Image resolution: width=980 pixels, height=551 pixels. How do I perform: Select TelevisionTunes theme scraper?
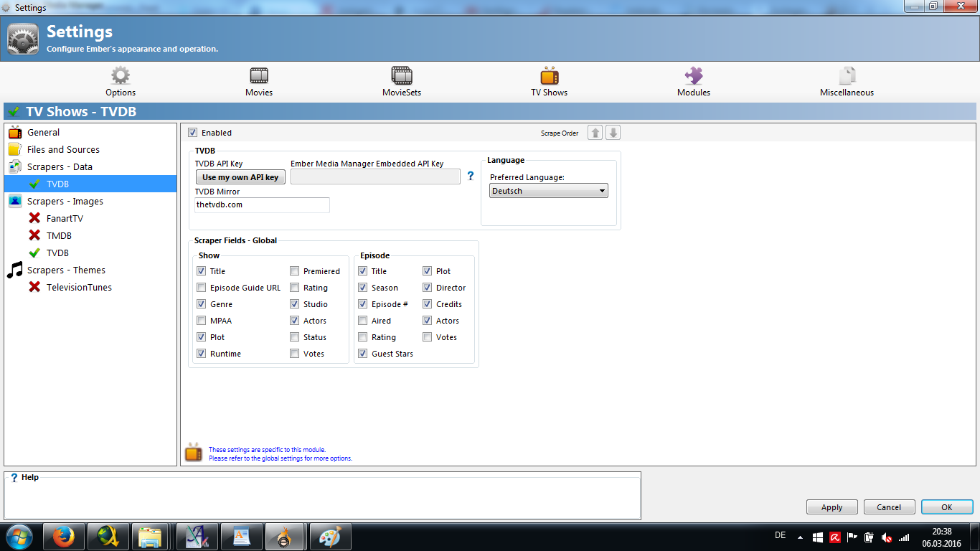79,287
